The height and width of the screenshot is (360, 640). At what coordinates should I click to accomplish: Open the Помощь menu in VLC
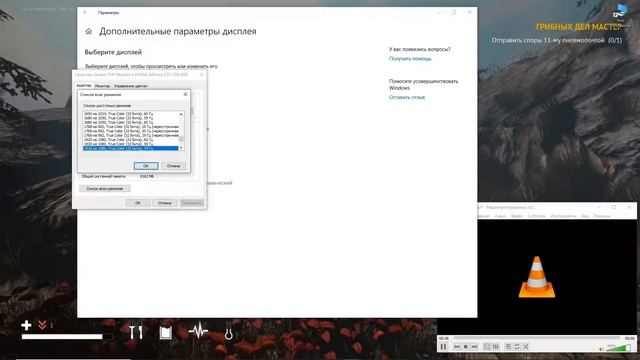[x=602, y=216]
